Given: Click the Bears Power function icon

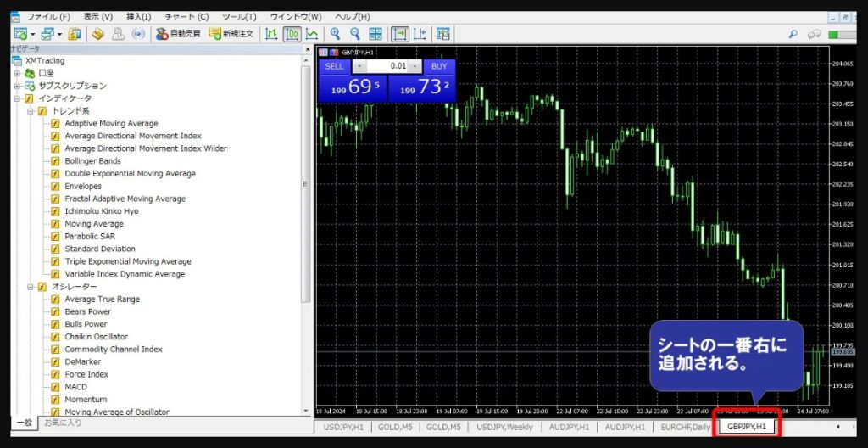Looking at the screenshot, I should pyautogui.click(x=55, y=311).
